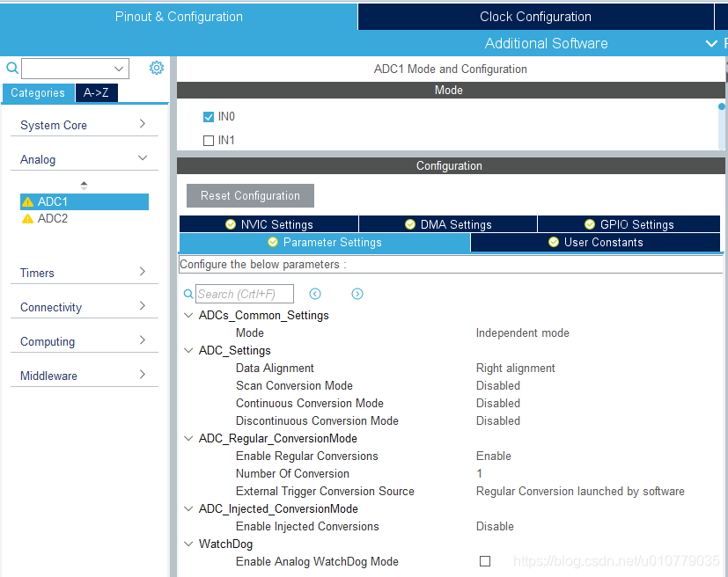Click Scan Conversion Mode Disabled value
Screen dimensions: 728x577
[x=497, y=386]
